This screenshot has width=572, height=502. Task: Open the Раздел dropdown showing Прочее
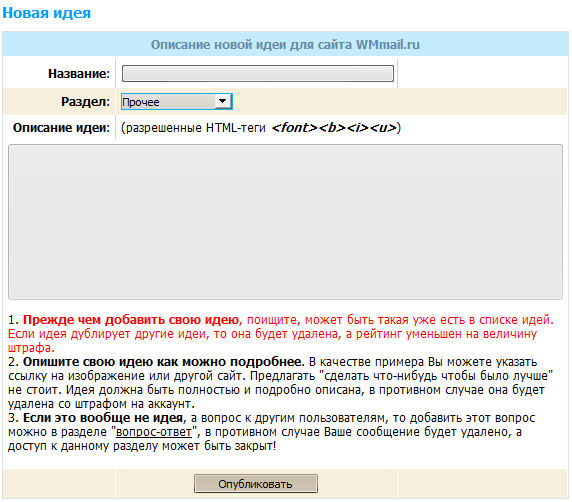177,102
